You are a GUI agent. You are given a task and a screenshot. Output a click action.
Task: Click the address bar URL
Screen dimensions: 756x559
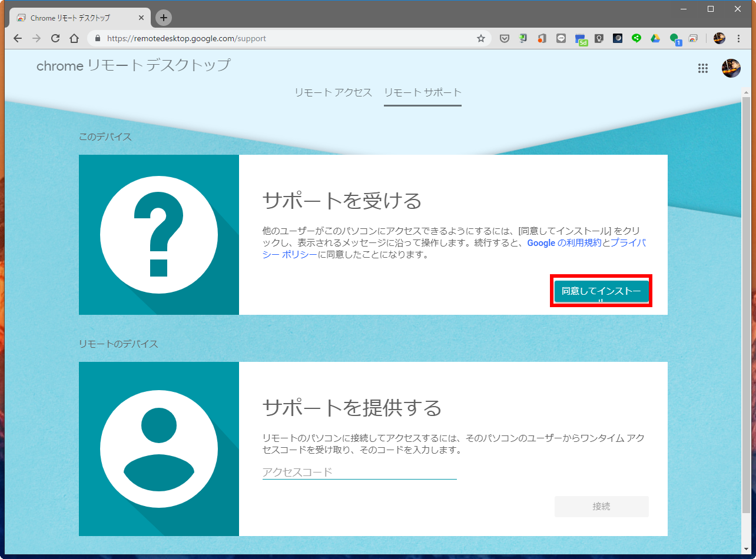coord(187,38)
